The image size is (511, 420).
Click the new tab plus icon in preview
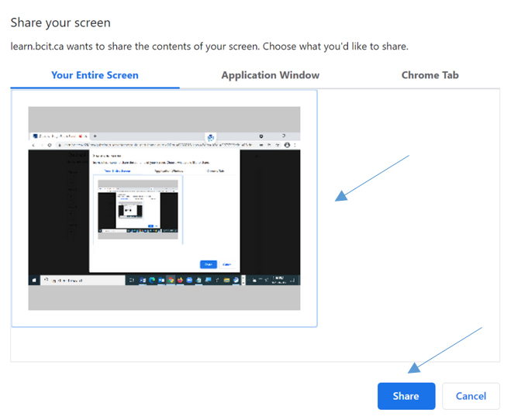(x=95, y=136)
